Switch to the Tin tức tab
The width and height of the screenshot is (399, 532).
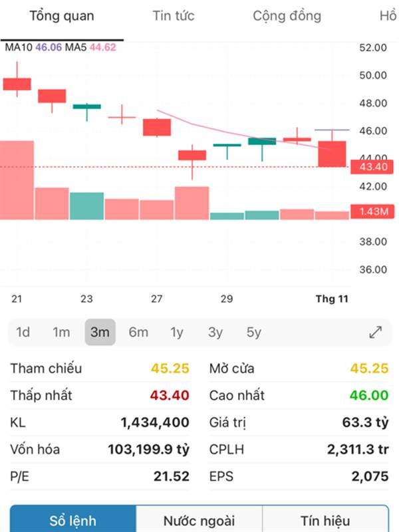(x=173, y=16)
